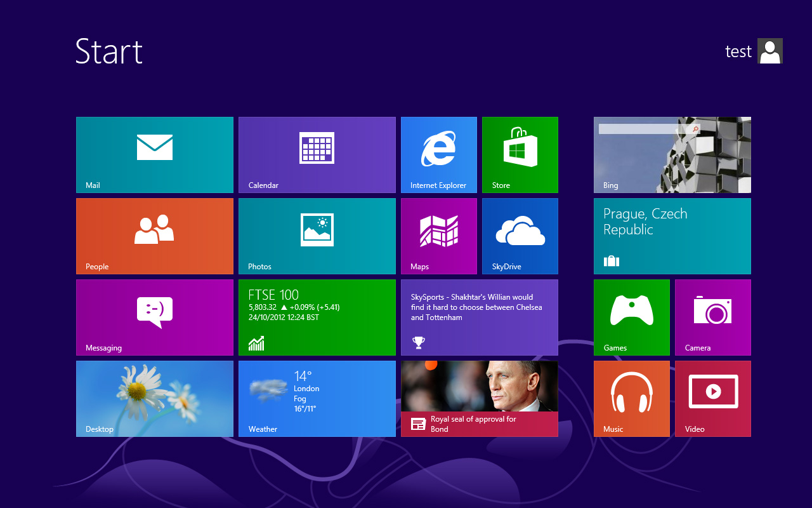Click the "London" text on Weather tile

pyautogui.click(x=306, y=389)
